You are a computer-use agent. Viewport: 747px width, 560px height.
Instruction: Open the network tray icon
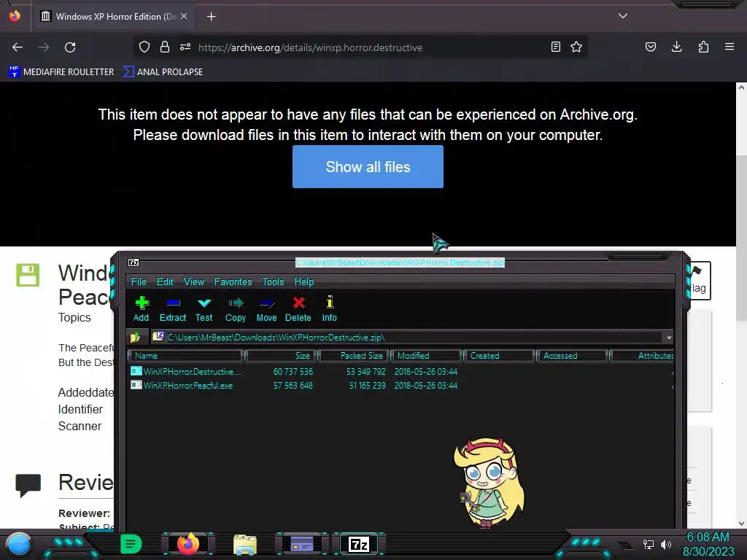pos(649,544)
